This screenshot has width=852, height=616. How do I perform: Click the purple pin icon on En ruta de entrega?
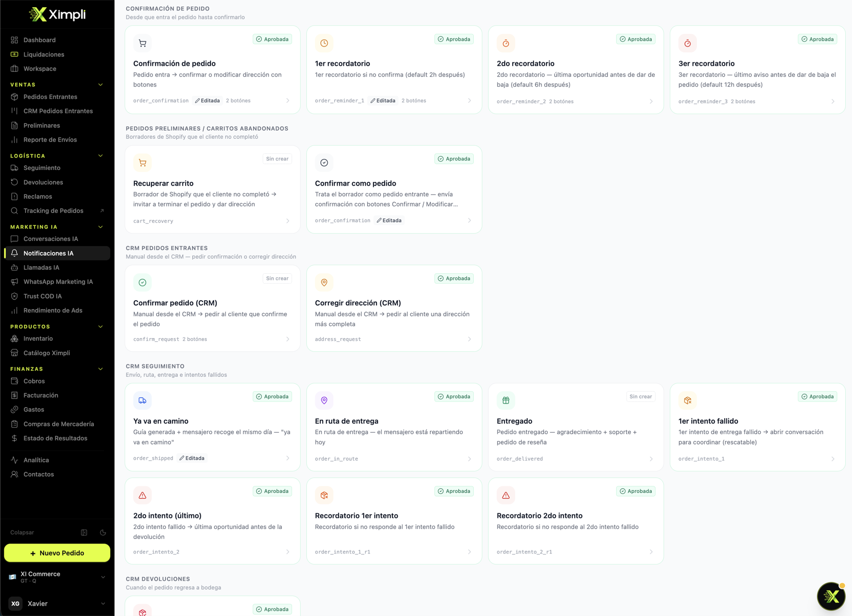click(x=324, y=401)
